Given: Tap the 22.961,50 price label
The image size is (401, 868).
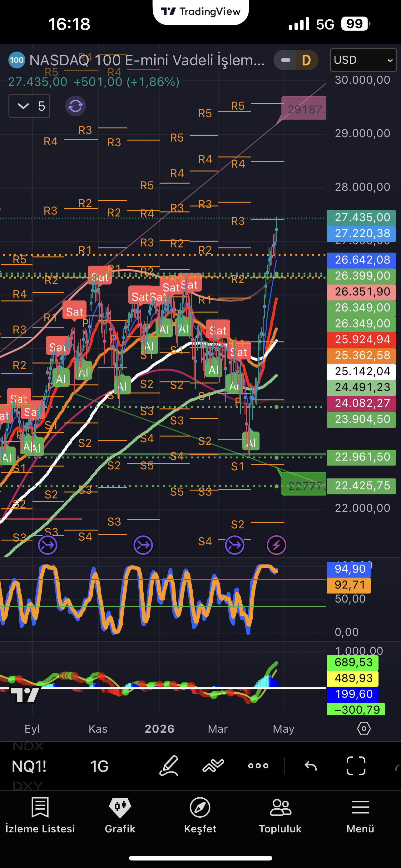Looking at the screenshot, I should click(362, 457).
